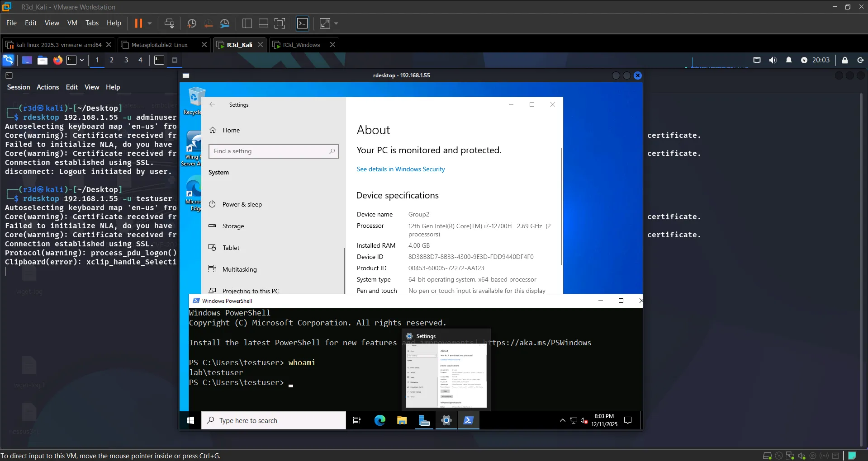Viewport: 868px width, 461px height.
Task: Click See details in Windows Security link
Action: click(x=401, y=169)
